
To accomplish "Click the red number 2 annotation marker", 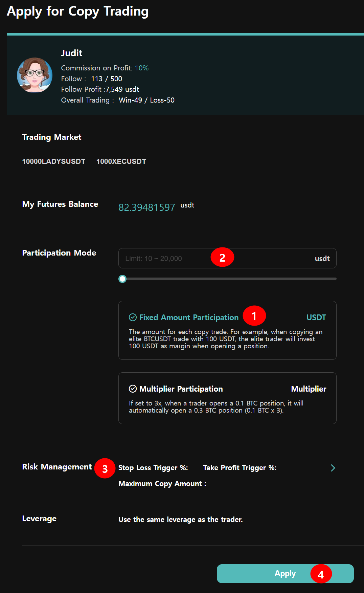I will pyautogui.click(x=222, y=258).
